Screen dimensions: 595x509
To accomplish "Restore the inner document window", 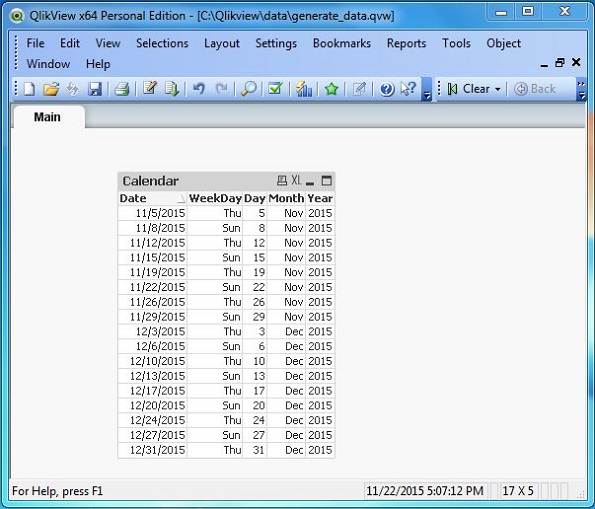I will click(x=560, y=63).
